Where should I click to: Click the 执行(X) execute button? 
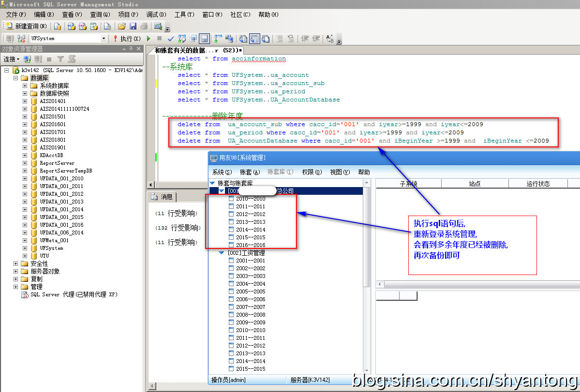(127, 38)
